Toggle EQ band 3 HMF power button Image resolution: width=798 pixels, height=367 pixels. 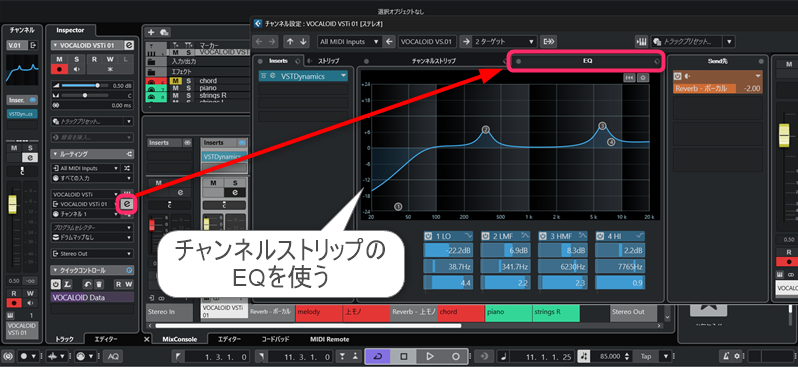(x=544, y=236)
